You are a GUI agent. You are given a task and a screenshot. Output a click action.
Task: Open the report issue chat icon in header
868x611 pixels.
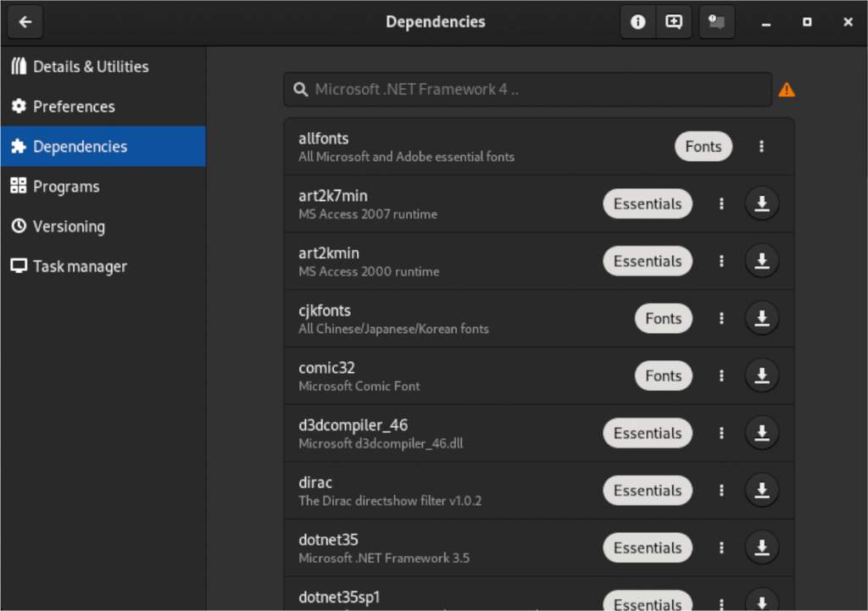tap(716, 22)
